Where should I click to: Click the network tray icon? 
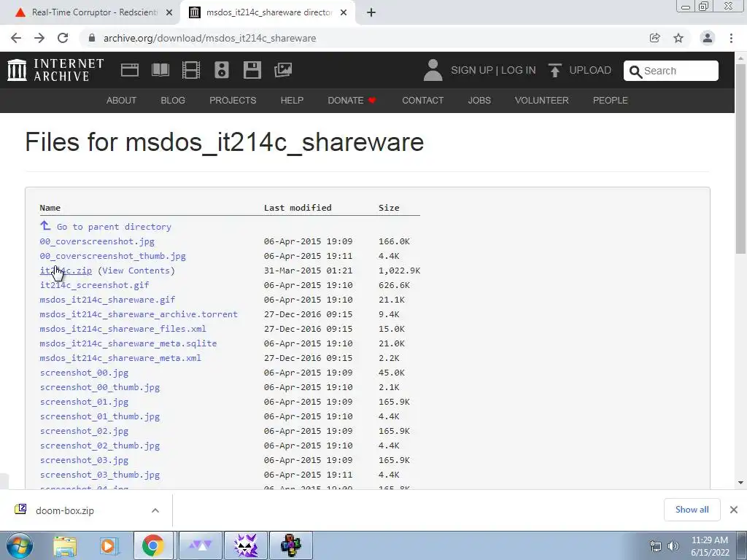pos(656,546)
